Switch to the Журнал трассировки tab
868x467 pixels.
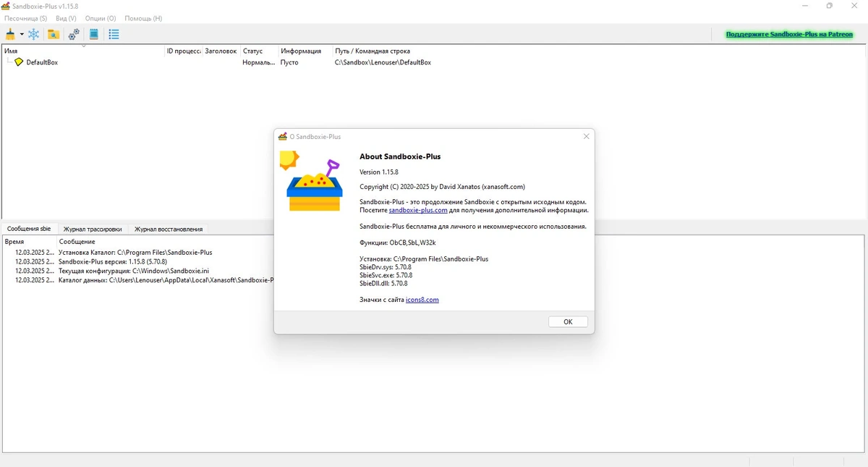(93, 229)
